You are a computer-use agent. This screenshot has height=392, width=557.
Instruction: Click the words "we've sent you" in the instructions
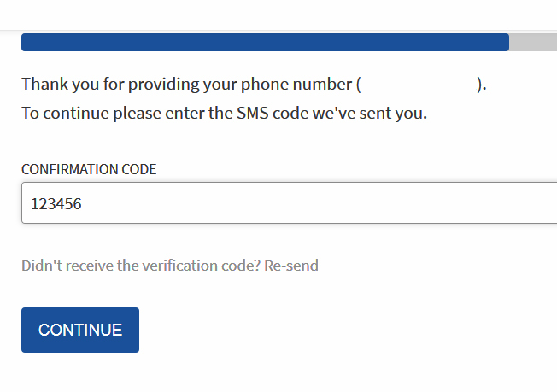click(376, 113)
